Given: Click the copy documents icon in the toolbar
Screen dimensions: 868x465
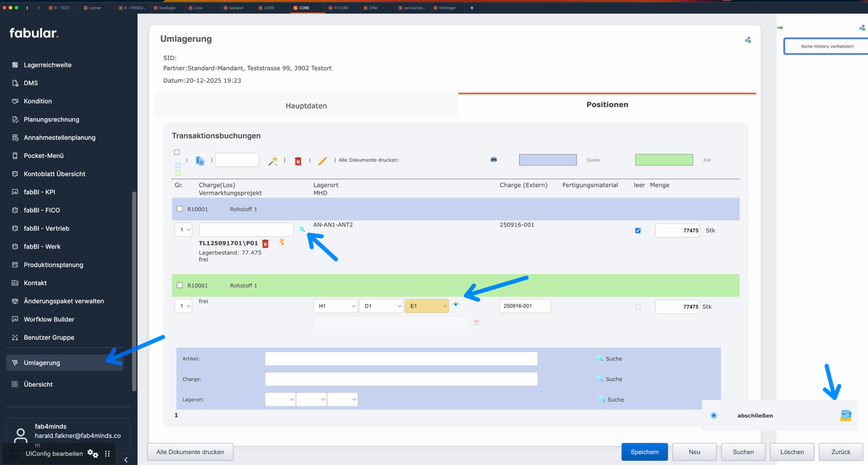Looking at the screenshot, I should [x=200, y=161].
